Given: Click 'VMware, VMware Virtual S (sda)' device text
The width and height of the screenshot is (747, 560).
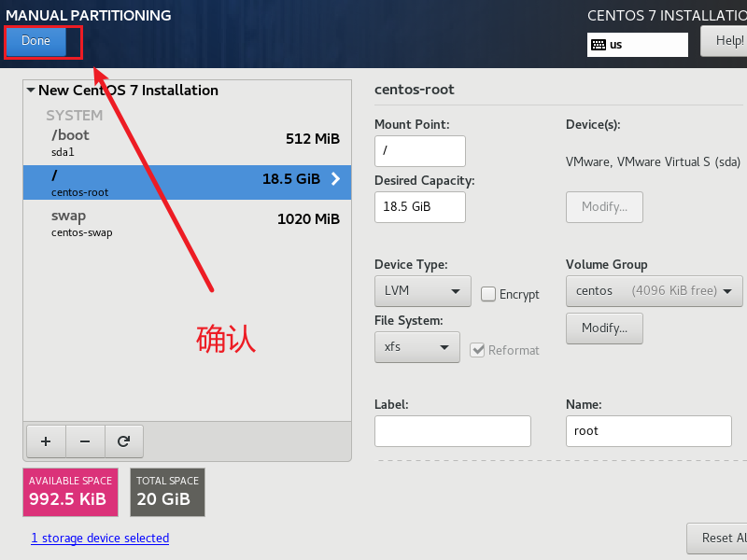Looking at the screenshot, I should click(653, 161).
